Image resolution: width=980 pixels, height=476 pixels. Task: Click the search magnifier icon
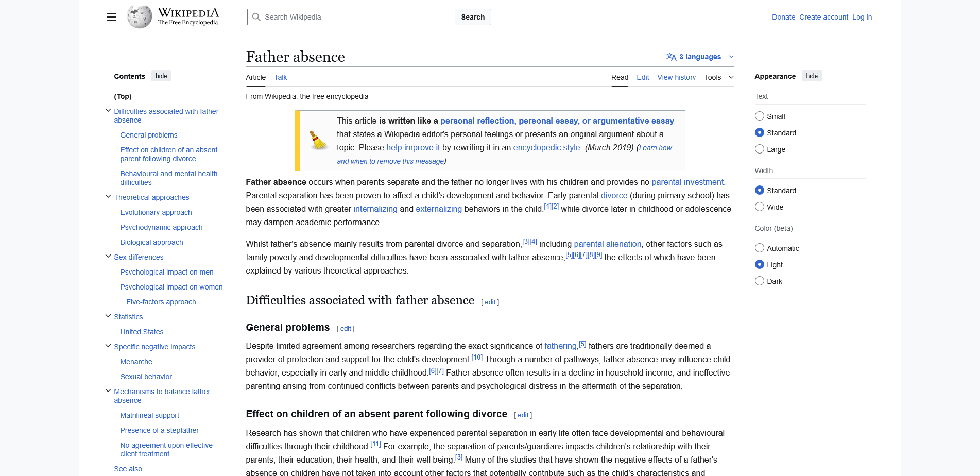coord(256,17)
